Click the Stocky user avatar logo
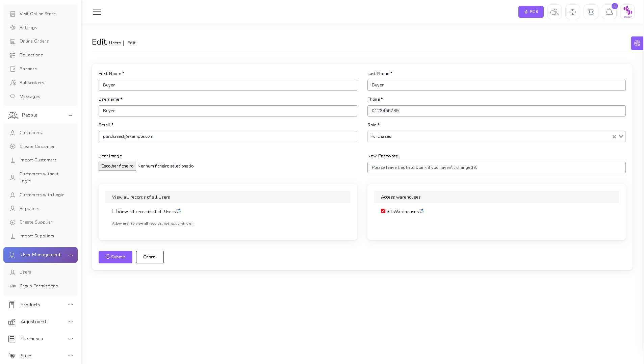 [627, 12]
